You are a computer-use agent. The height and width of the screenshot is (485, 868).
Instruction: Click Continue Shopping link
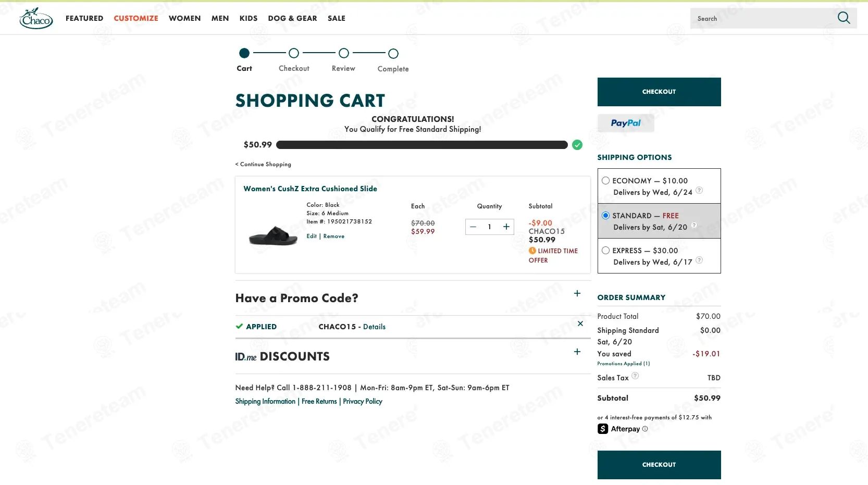[x=263, y=164]
